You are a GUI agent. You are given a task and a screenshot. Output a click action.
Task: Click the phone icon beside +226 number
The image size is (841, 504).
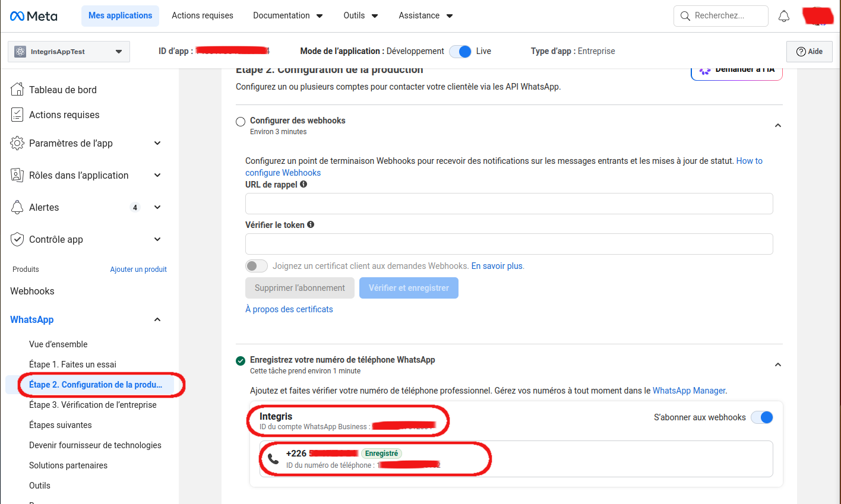(x=273, y=459)
